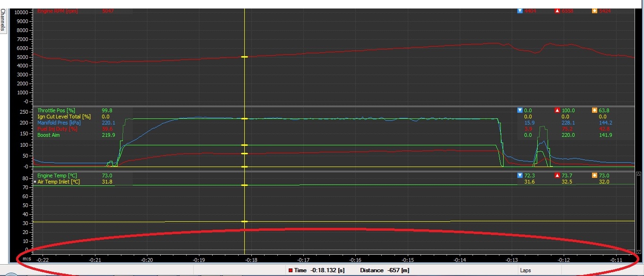Click the average icon beside Throttle Pos 63.8
Viewport: 644px width, 276px height.
tap(594, 110)
